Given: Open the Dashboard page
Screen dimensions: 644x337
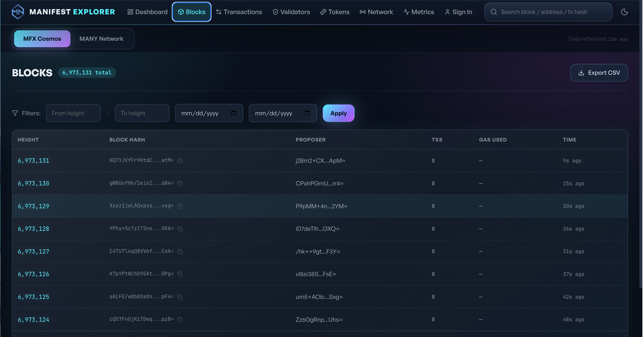Looking at the screenshot, I should click(x=147, y=12).
